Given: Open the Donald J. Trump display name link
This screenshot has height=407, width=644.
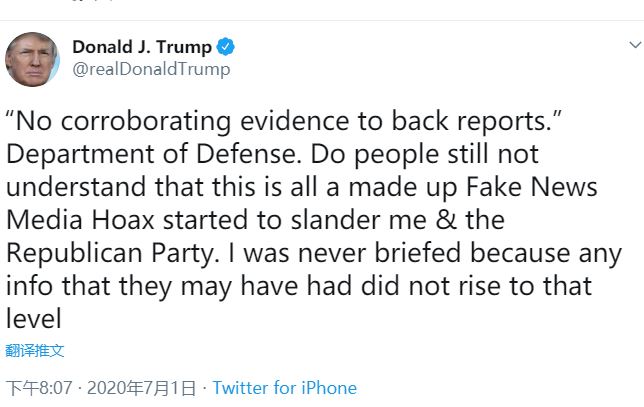Looking at the screenshot, I should coord(141,47).
